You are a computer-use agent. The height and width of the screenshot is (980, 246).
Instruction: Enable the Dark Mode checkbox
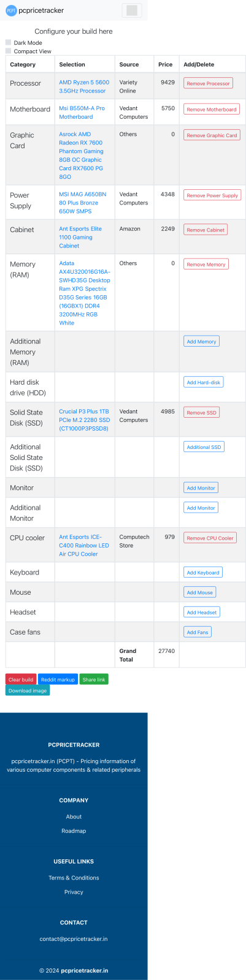[x=9, y=43]
